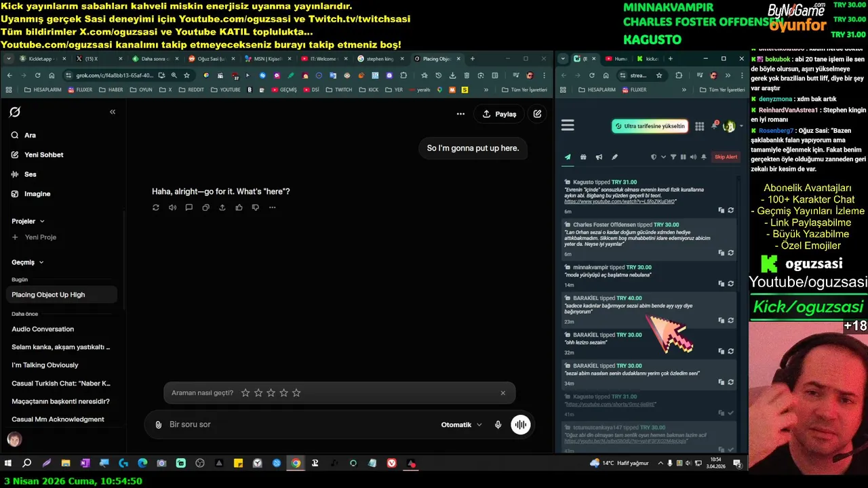
Task: Open Kagusto's youtube.com/watch link
Action: (620, 202)
